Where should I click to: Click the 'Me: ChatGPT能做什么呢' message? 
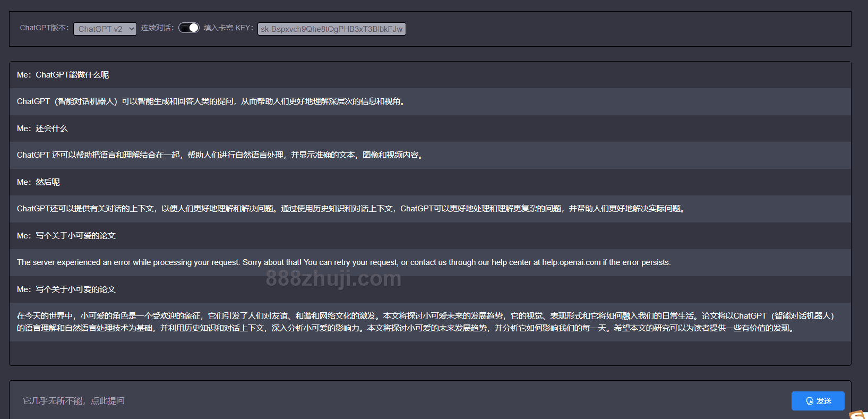430,75
